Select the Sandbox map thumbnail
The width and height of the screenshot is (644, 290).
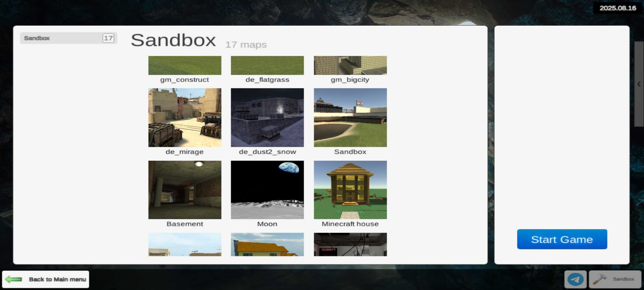[x=350, y=118]
